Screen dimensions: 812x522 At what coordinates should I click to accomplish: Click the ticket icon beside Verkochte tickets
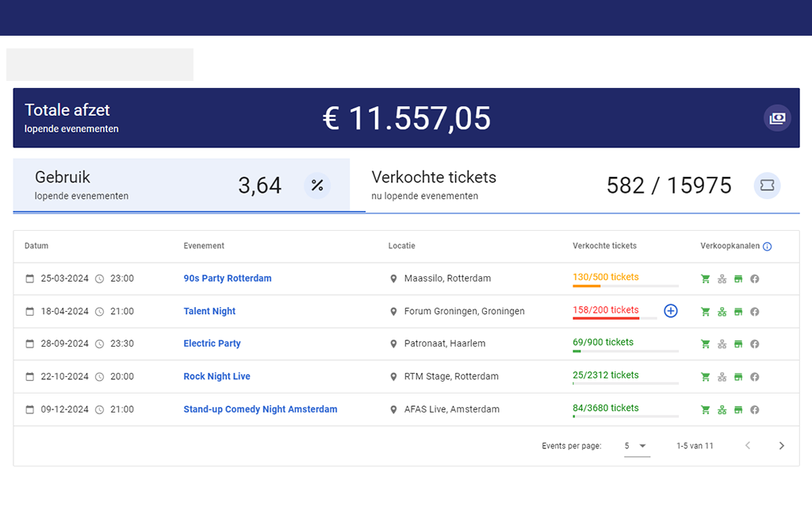pyautogui.click(x=767, y=186)
